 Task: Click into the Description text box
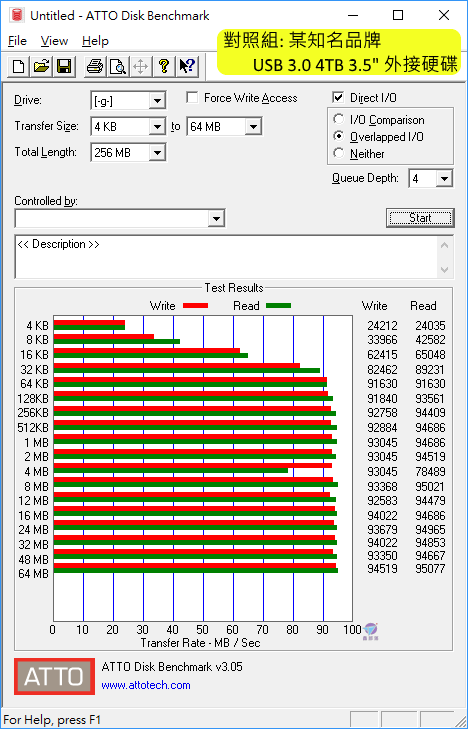227,257
